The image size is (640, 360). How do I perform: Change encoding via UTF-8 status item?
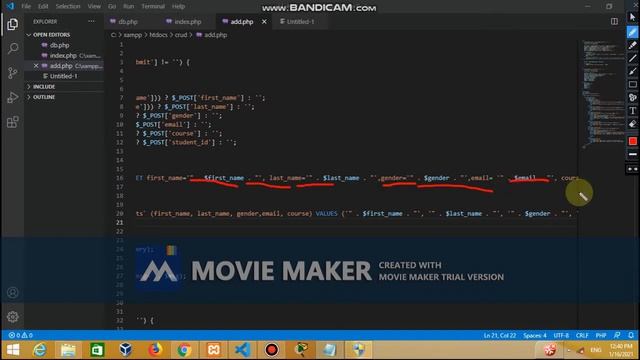pos(561,335)
